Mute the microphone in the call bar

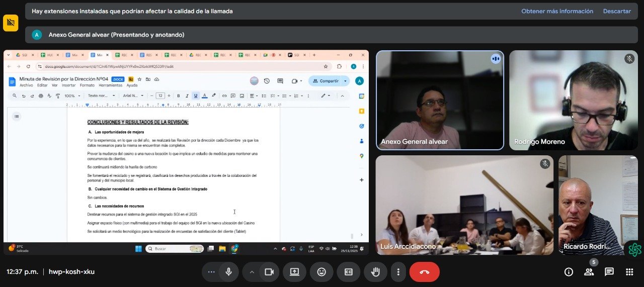[228, 272]
